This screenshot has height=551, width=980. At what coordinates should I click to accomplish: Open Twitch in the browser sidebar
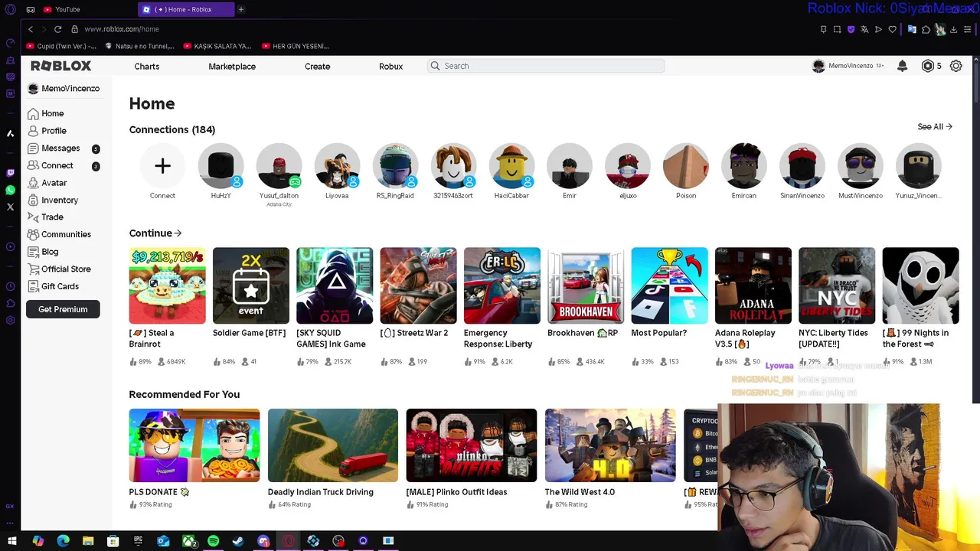[10, 173]
